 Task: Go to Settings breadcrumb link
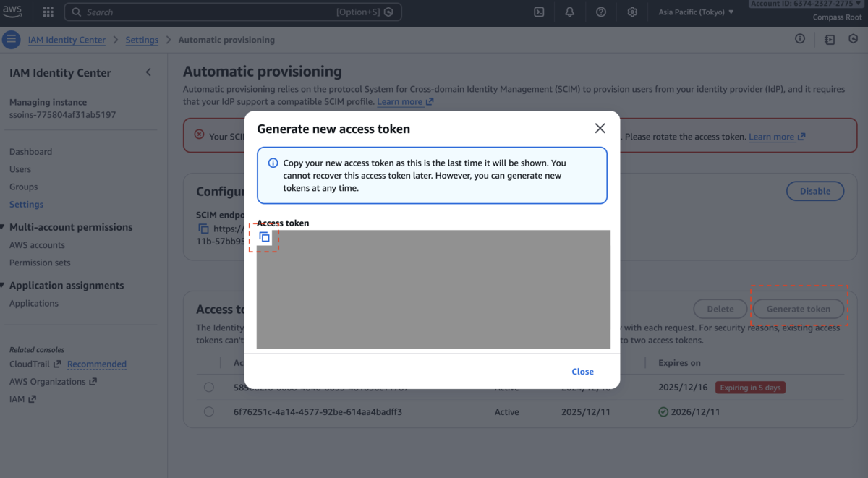click(142, 40)
